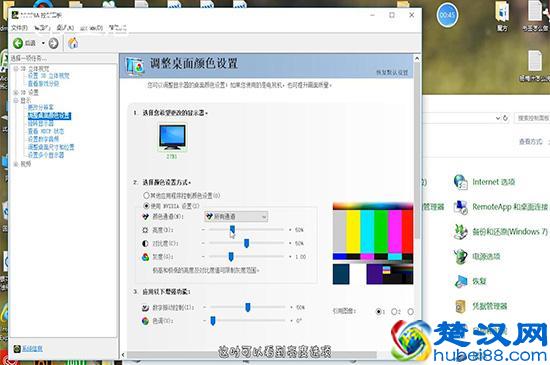Click the vertical scrollbar of settings page
This screenshot has height=365, width=550.
[417, 151]
